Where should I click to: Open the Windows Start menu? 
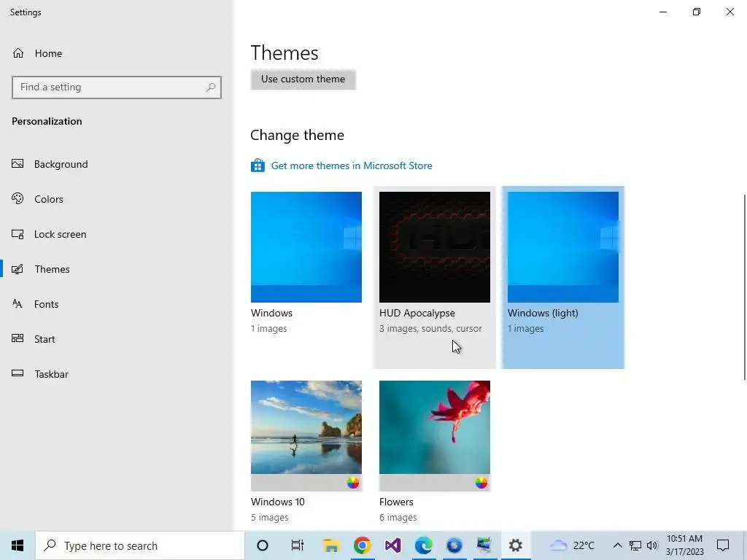[x=18, y=545]
